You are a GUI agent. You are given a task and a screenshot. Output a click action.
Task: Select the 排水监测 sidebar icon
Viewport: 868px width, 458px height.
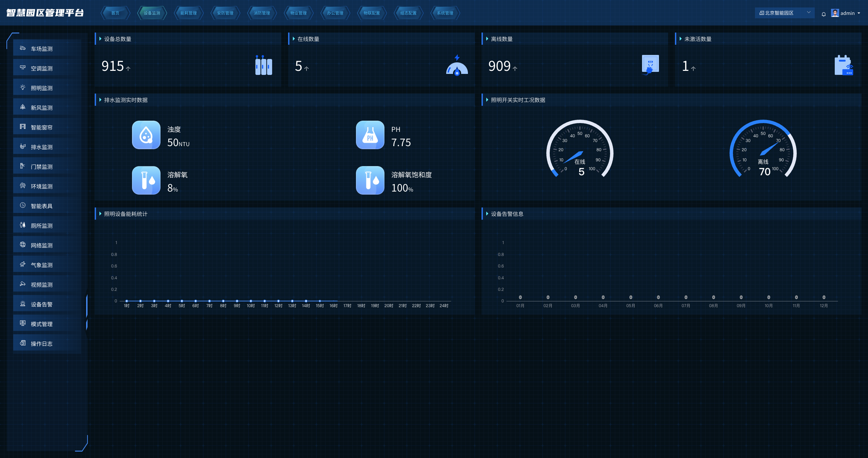[x=23, y=146]
